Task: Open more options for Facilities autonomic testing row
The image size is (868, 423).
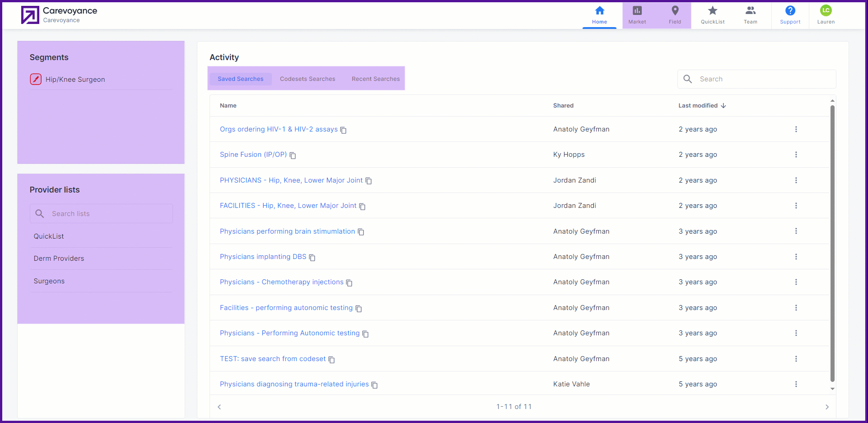Action: [796, 308]
